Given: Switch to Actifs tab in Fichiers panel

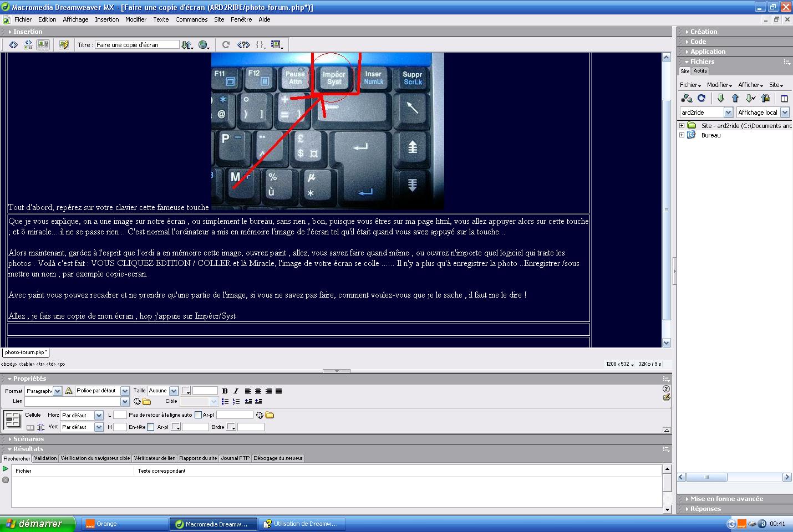Looking at the screenshot, I should 700,71.
